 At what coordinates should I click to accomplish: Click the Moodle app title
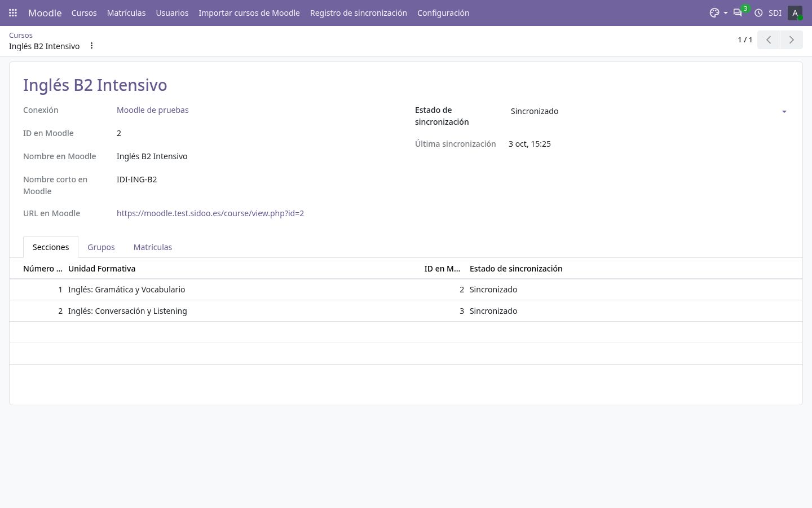tap(45, 12)
